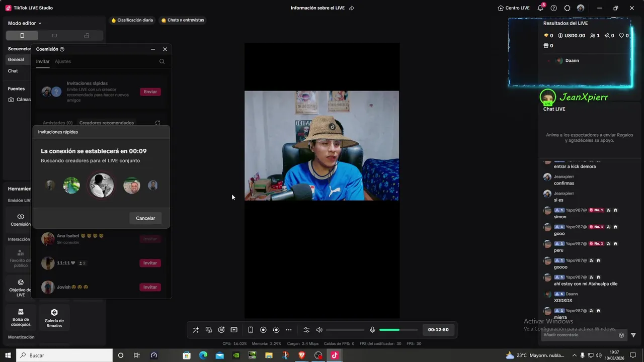The height and width of the screenshot is (362, 644).
Task: Open the Coemisión tool in the sidebar
Action: (20, 220)
